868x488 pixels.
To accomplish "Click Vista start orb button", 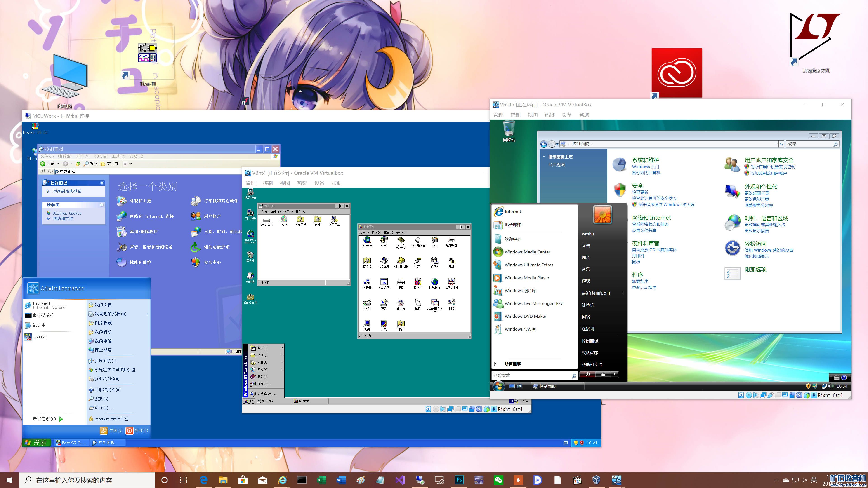I will (x=498, y=386).
